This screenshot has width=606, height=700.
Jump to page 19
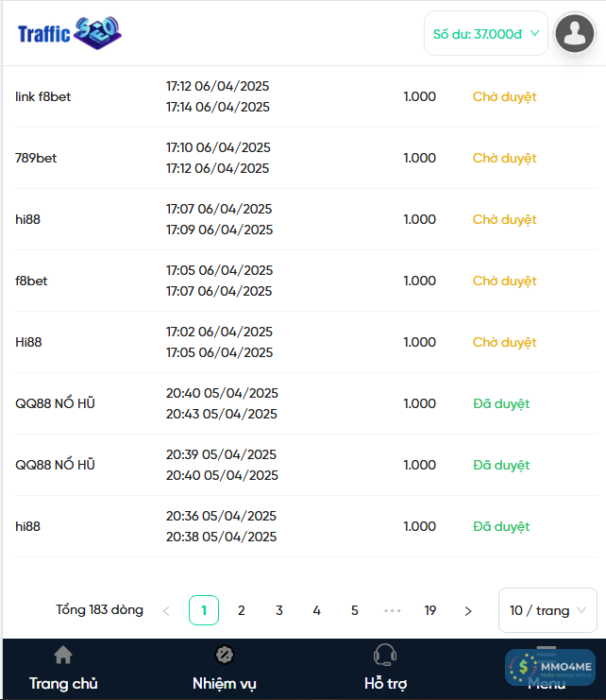pos(430,611)
